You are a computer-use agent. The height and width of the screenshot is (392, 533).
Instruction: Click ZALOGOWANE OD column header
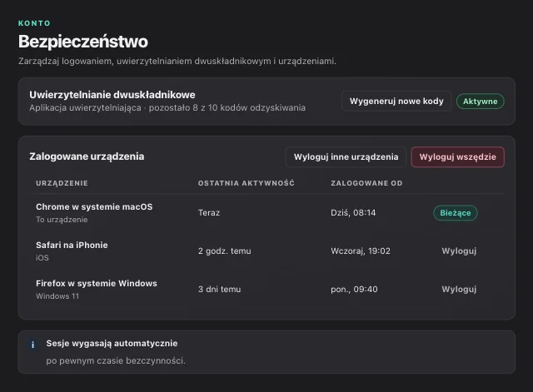[x=366, y=183]
